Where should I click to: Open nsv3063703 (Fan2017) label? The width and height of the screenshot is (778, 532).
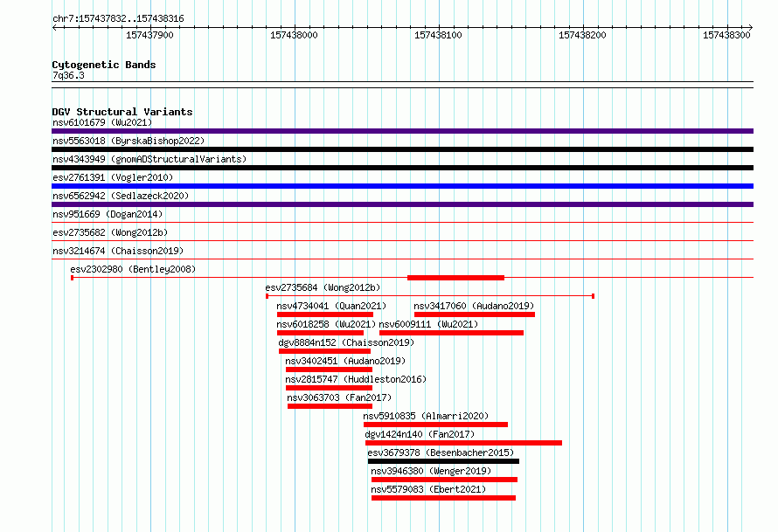[x=339, y=397]
